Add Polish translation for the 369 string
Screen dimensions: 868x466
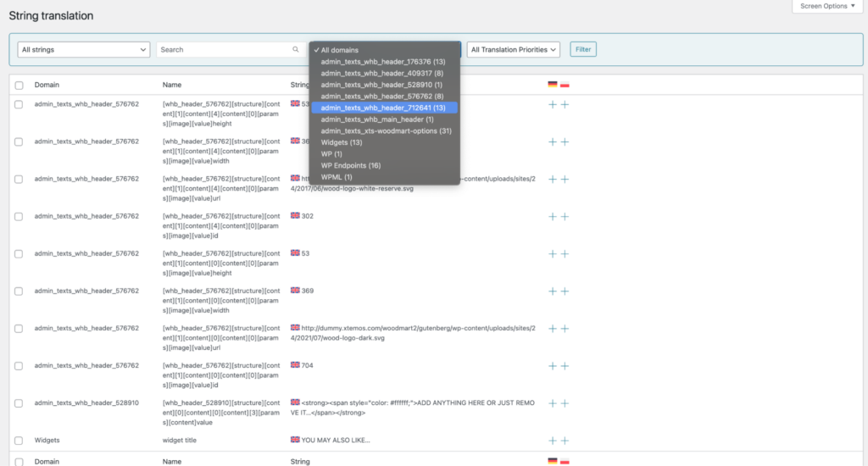565,291
